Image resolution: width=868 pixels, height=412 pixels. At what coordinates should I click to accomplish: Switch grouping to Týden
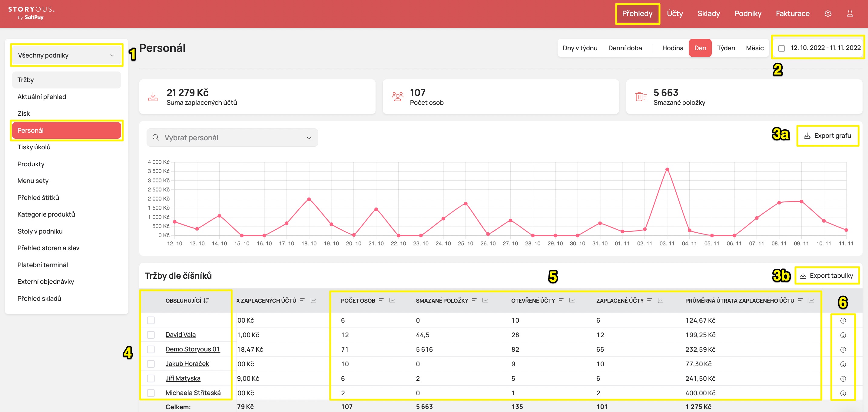pyautogui.click(x=726, y=48)
